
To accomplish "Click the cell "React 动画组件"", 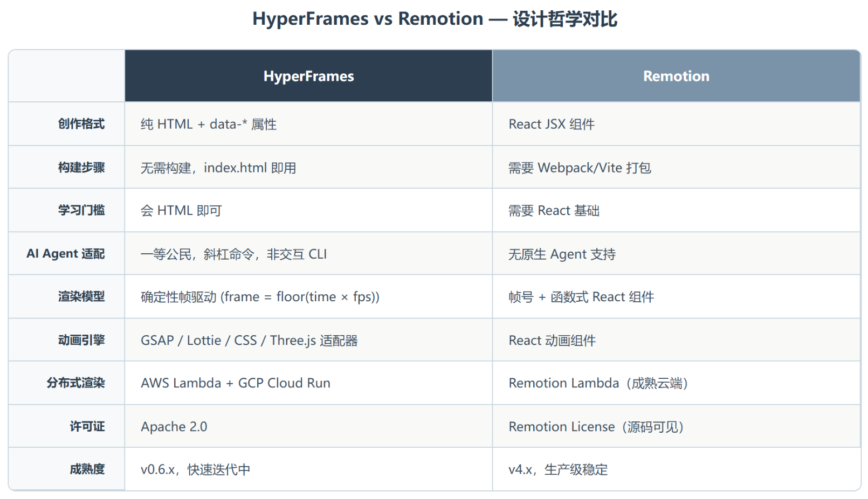I will pos(676,340).
